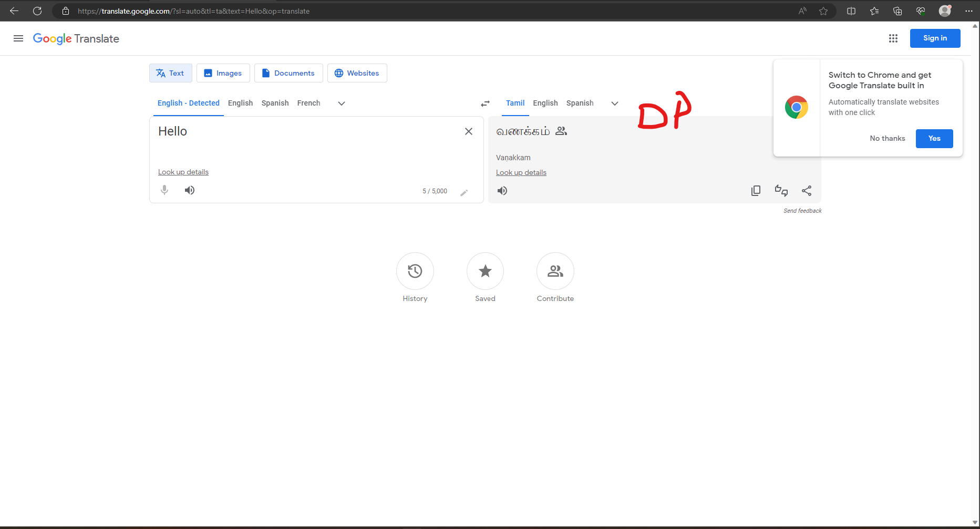Click the microphone icon to speak input
This screenshot has width=980, height=529.
[x=164, y=190]
